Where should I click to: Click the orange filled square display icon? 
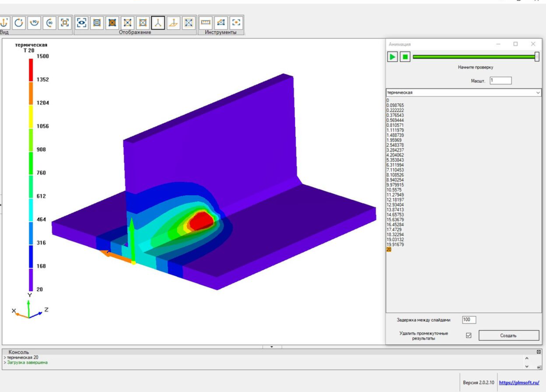(112, 23)
